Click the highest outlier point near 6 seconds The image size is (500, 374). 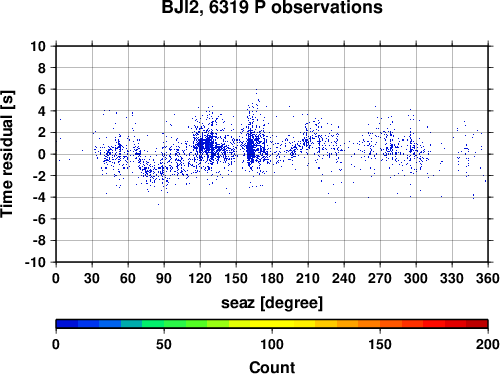click(256, 90)
